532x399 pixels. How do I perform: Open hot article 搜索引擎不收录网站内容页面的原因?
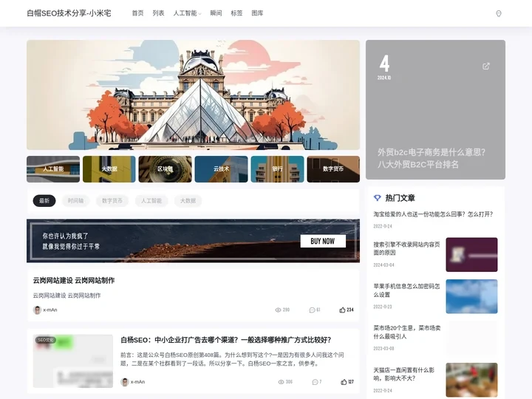406,248
